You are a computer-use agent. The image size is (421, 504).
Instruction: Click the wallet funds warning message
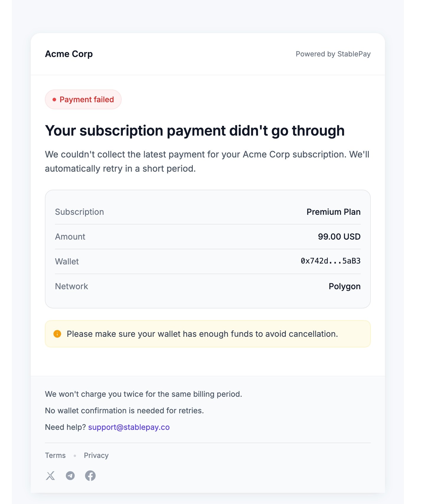[x=202, y=334]
